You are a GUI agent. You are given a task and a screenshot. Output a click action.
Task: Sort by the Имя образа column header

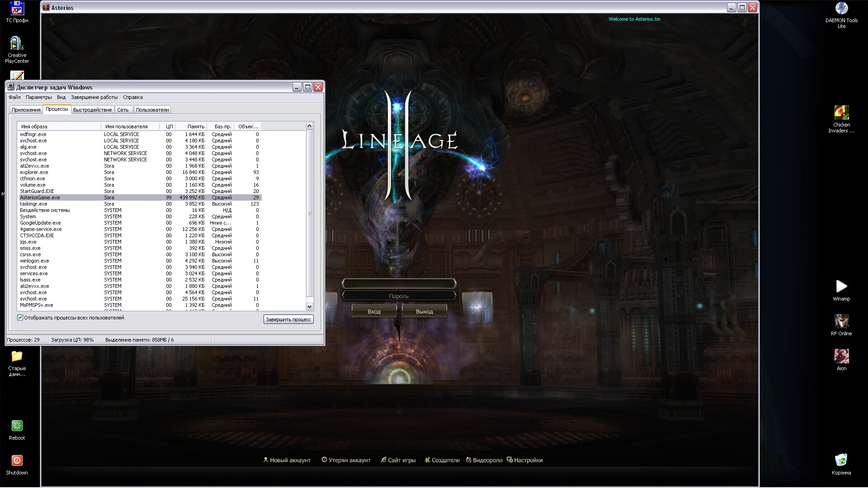coord(60,127)
